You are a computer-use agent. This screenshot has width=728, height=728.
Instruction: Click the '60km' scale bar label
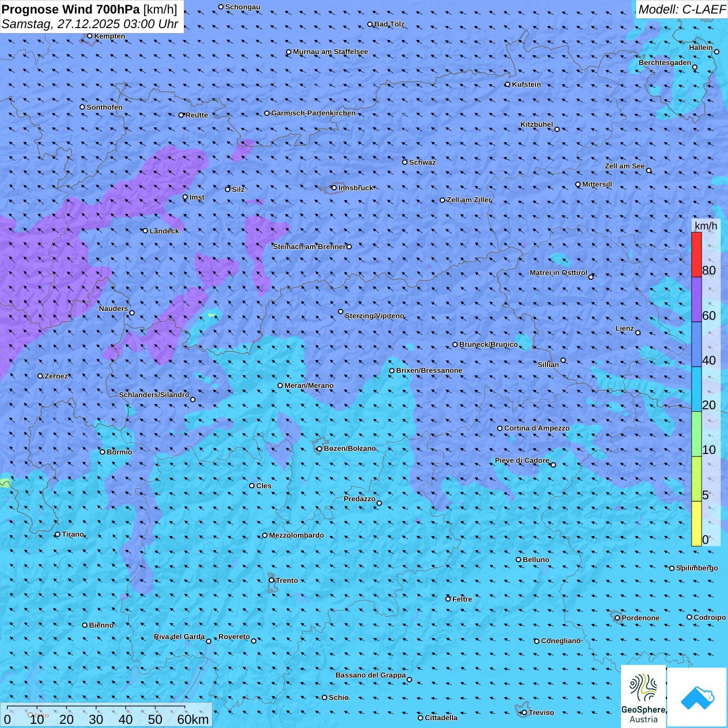click(x=193, y=719)
